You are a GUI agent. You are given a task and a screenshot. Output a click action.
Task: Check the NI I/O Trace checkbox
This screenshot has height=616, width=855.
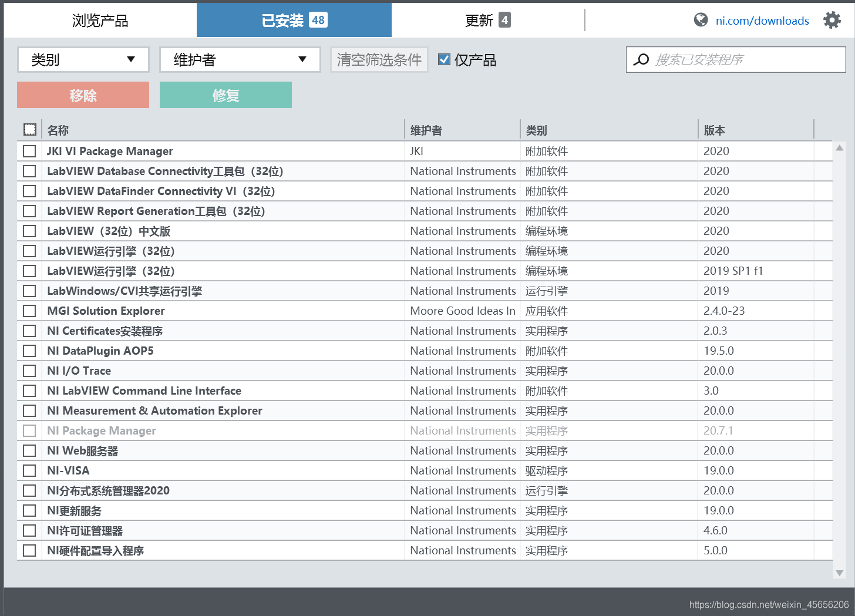(29, 371)
